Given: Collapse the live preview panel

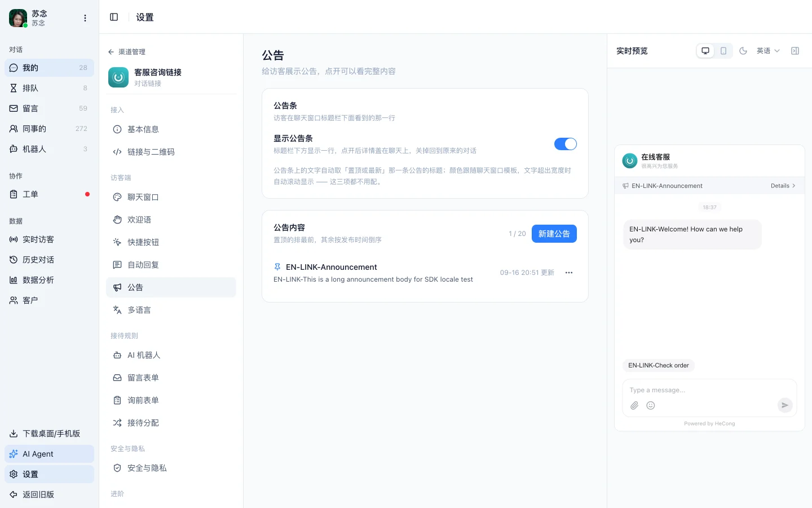Looking at the screenshot, I should (795, 51).
